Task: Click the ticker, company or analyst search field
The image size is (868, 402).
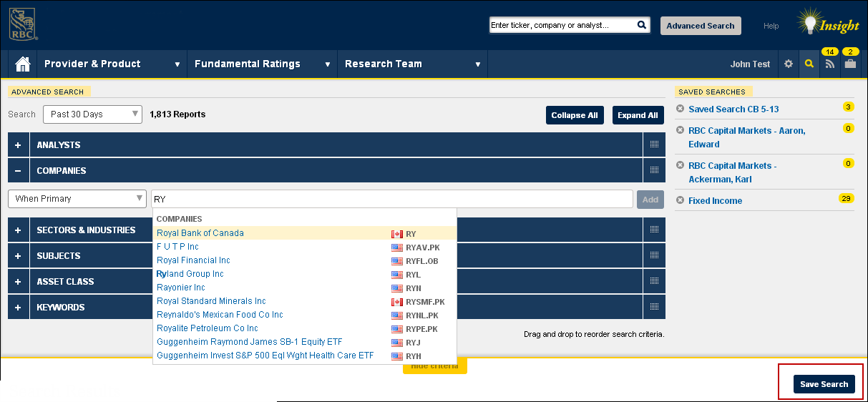Action: click(x=563, y=25)
